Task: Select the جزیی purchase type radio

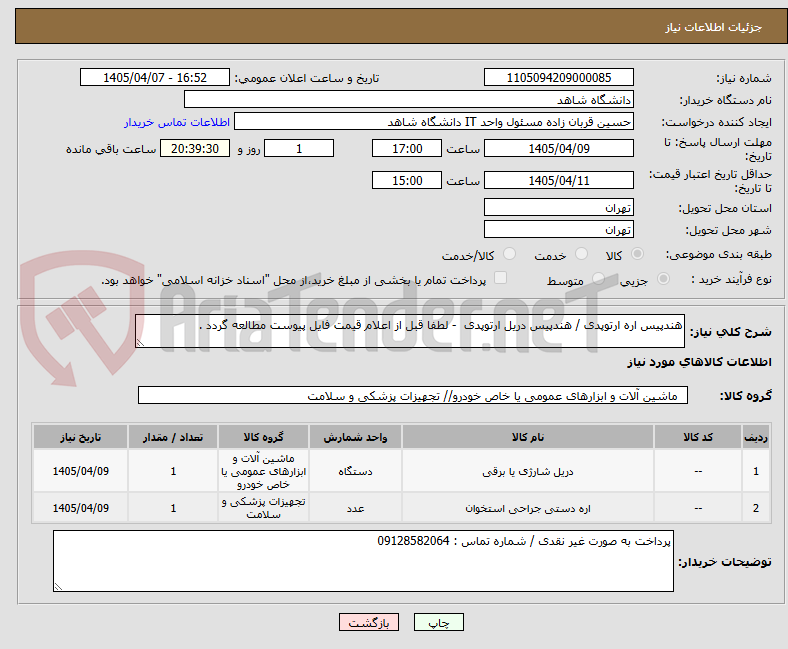Action: (x=663, y=279)
